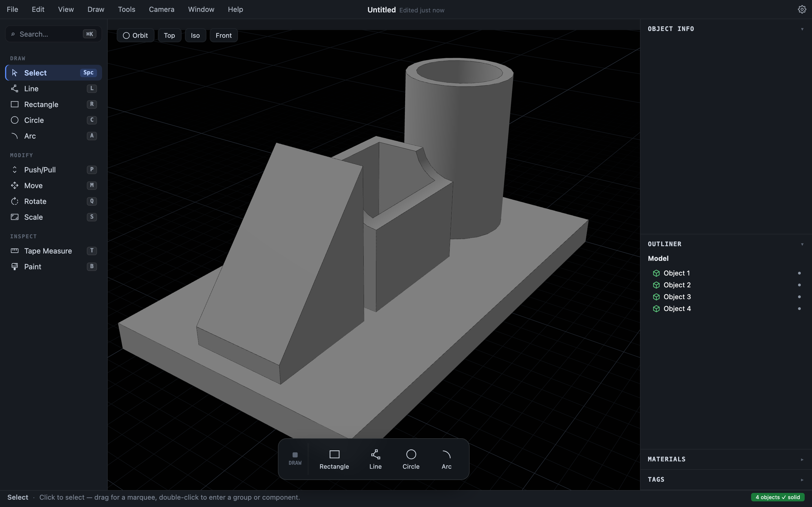Open the Camera menu
Screen dimensions: 812x507
click(162, 9)
